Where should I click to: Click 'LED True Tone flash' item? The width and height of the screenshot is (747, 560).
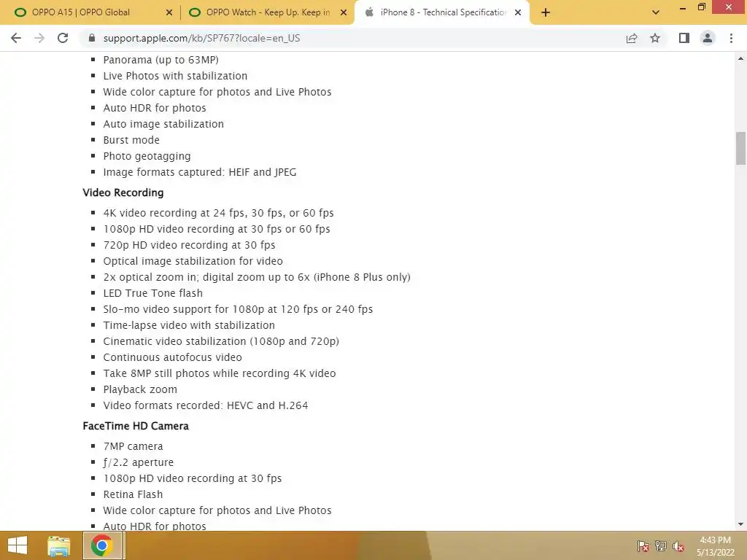point(153,293)
